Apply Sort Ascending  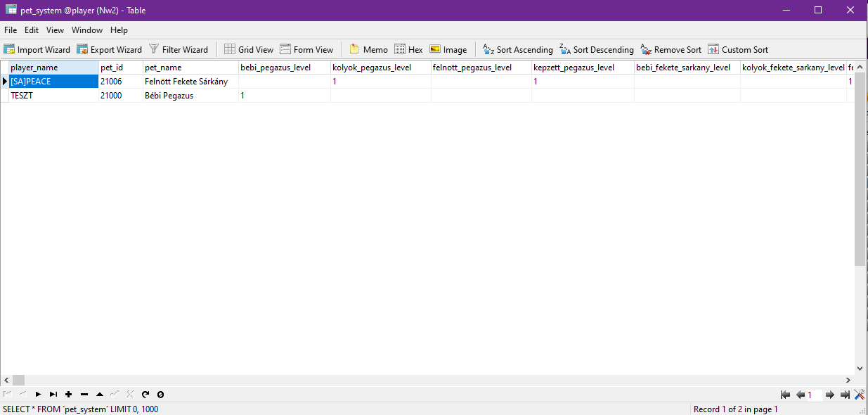point(518,49)
